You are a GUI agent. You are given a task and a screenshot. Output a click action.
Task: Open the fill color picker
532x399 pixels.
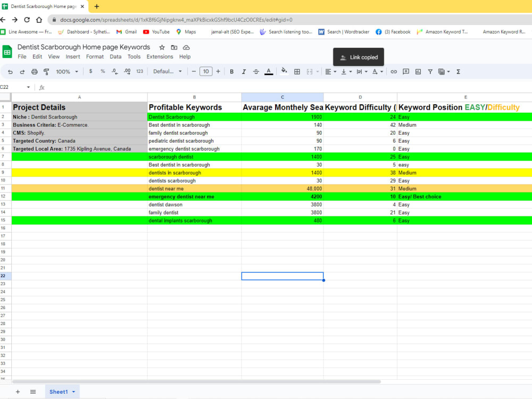(284, 71)
